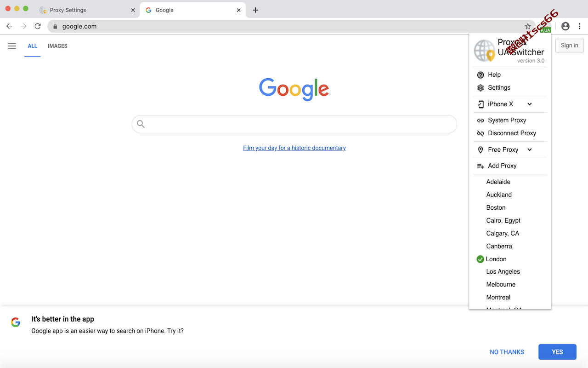Click the Add Proxy list-plus icon
Screen dimensions: 588x368
pos(481,166)
